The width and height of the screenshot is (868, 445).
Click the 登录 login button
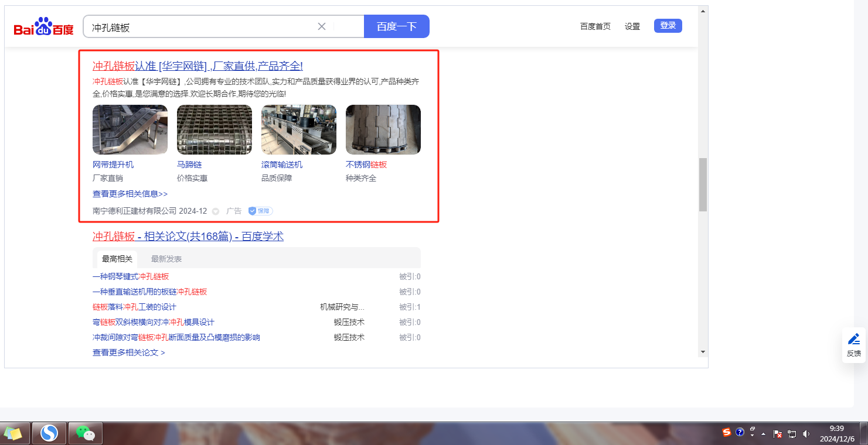(x=668, y=26)
